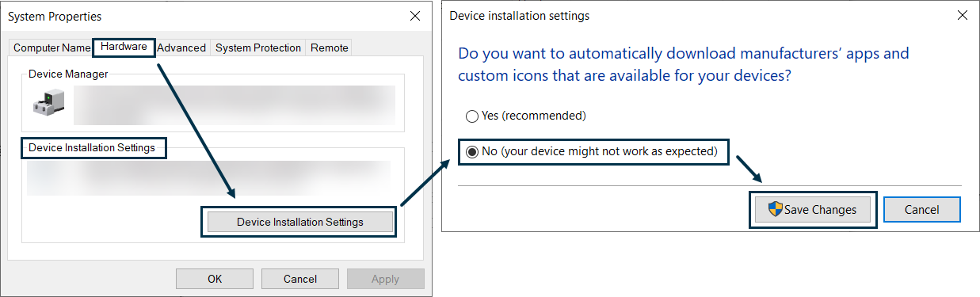Open the Hardware tab

[x=124, y=47]
